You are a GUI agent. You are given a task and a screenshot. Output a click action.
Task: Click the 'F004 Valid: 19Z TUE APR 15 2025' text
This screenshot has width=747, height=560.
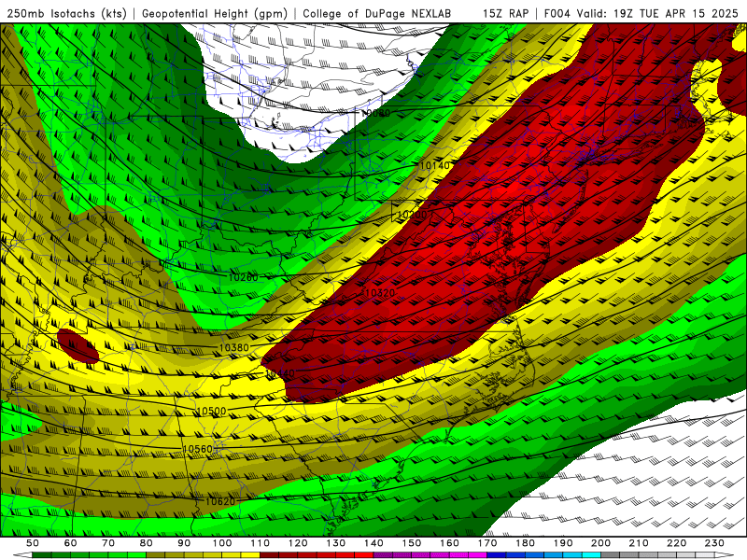641,13
